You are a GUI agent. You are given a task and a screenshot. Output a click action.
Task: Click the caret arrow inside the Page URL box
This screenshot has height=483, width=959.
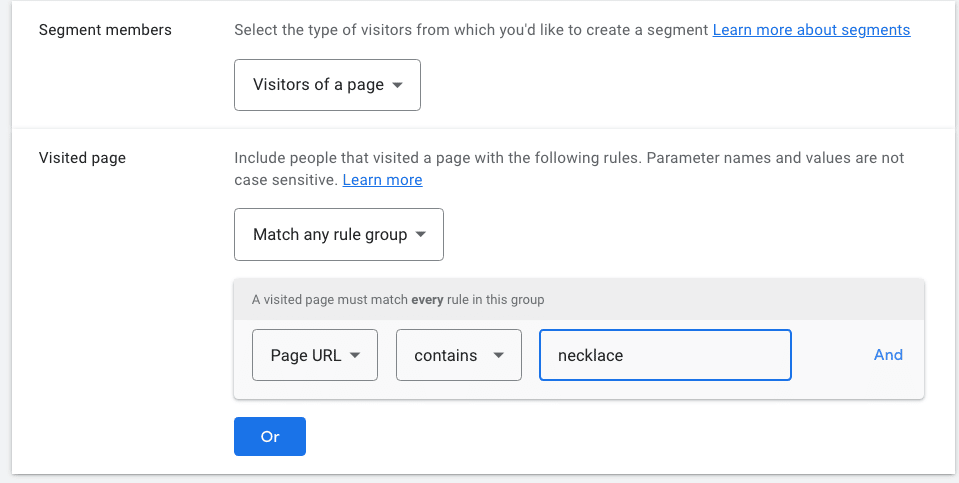coord(355,355)
